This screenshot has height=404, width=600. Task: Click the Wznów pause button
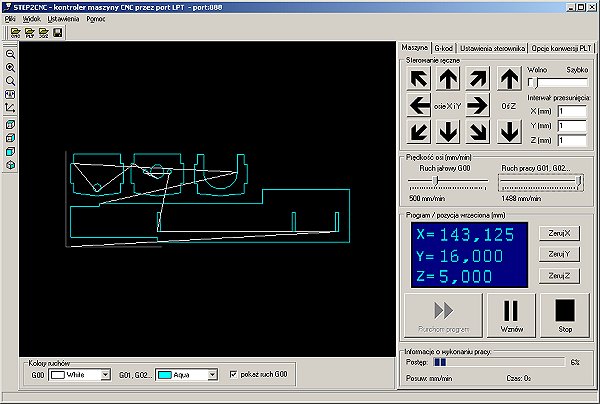point(511,316)
